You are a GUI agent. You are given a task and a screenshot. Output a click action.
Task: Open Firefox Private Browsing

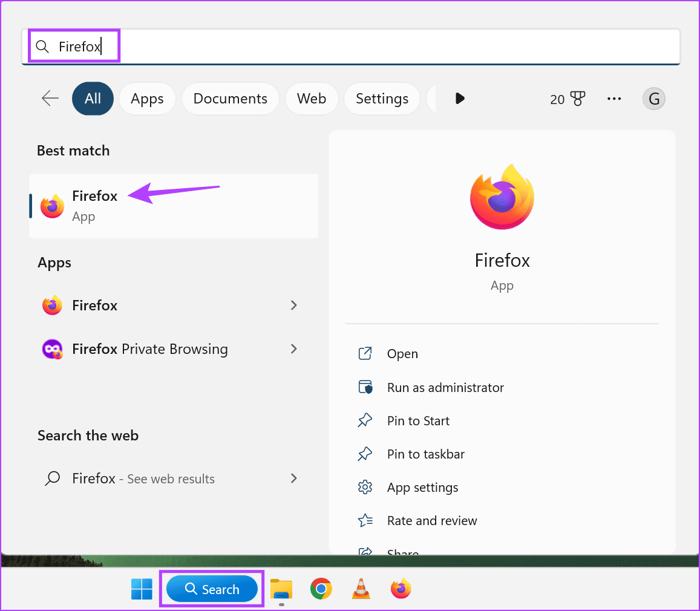coord(149,349)
